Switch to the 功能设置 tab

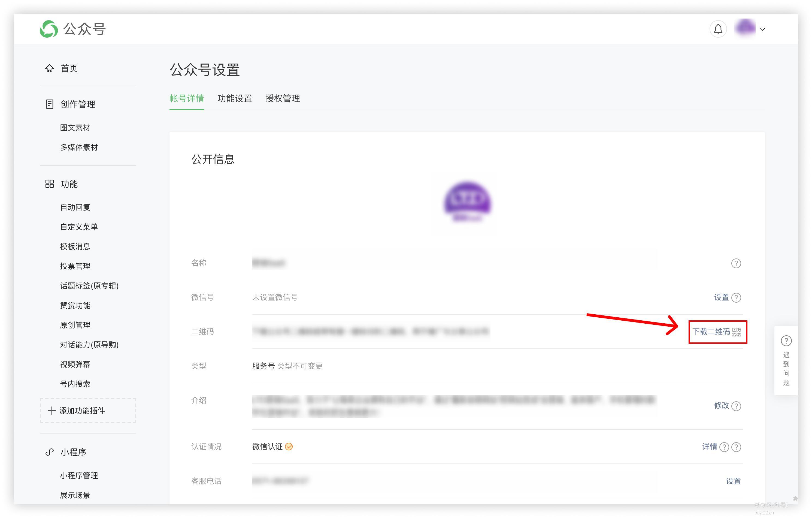click(235, 98)
